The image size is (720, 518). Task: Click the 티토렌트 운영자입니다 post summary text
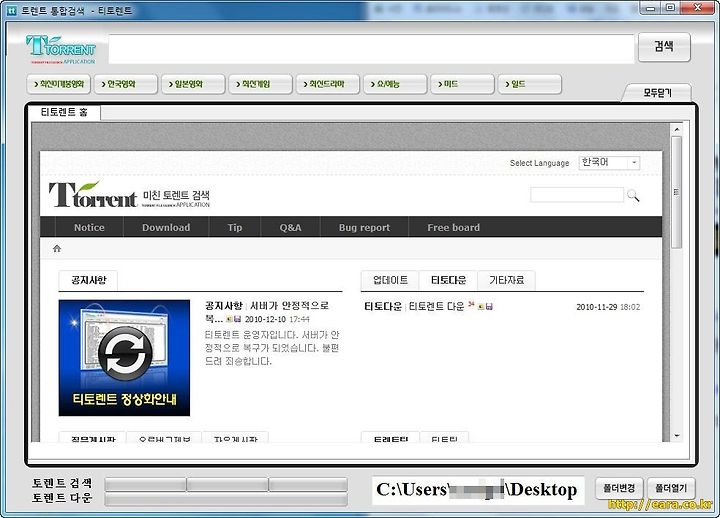tap(272, 348)
